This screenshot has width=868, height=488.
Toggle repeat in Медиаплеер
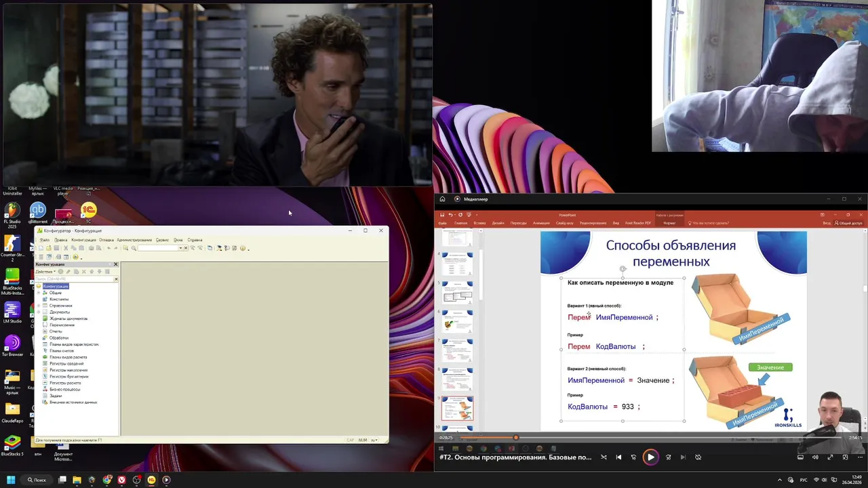698,457
